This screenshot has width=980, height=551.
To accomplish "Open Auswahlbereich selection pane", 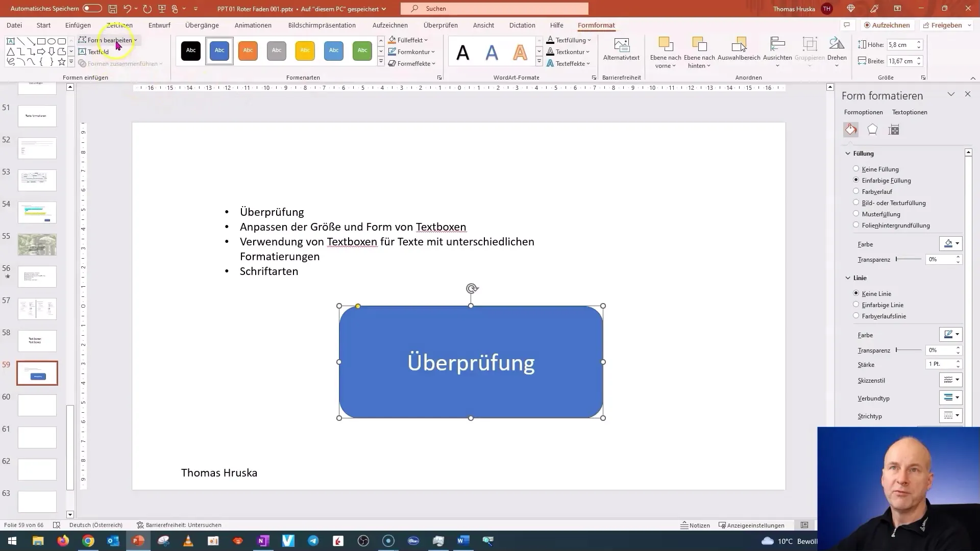I will click(739, 50).
